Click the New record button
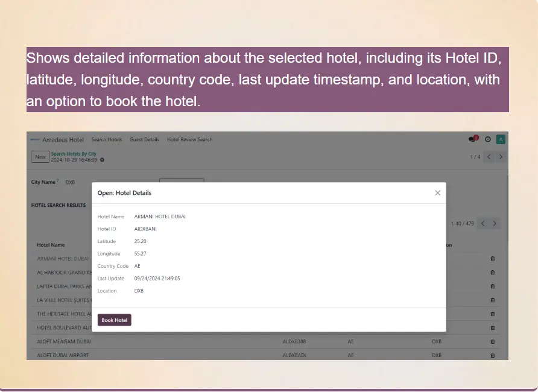The width and height of the screenshot is (538, 392). click(40, 157)
